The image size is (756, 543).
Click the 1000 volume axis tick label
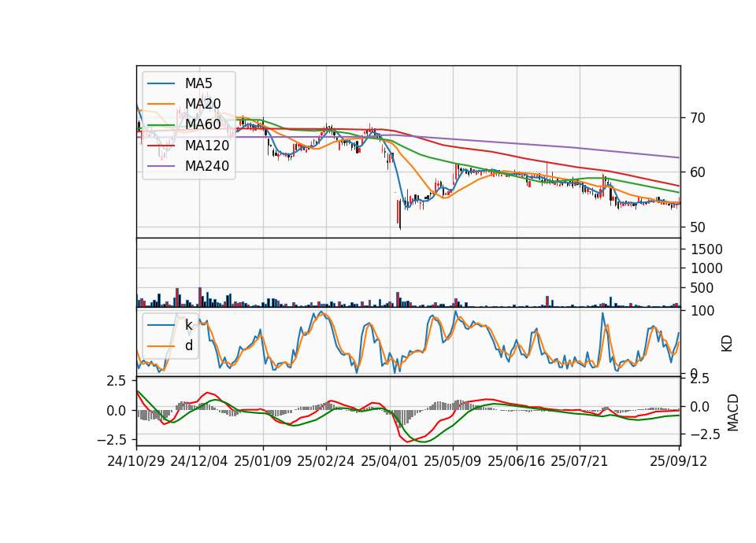(x=707, y=269)
